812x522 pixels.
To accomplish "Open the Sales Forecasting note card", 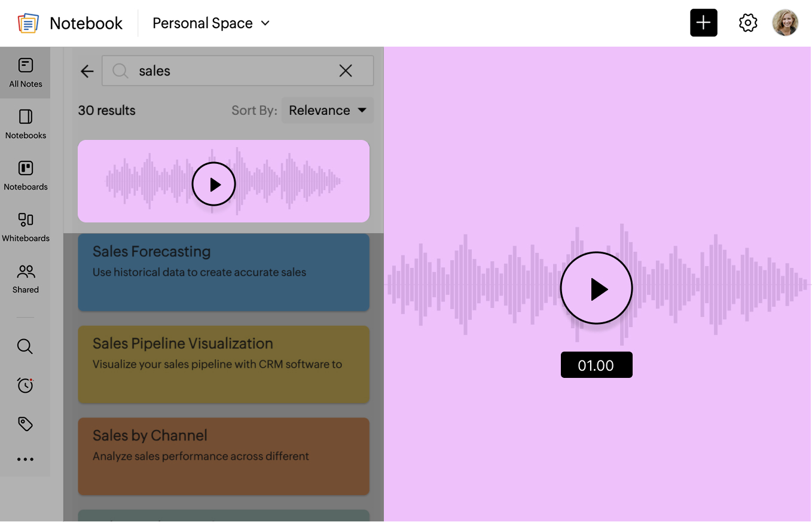I will 223,272.
